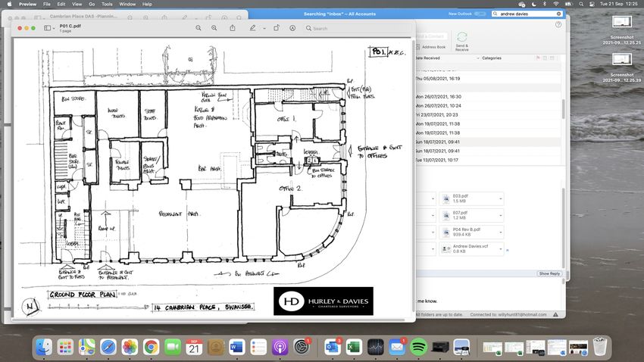The image size is (644, 362).
Task: Open the Edit menu
Action: (x=61, y=4)
